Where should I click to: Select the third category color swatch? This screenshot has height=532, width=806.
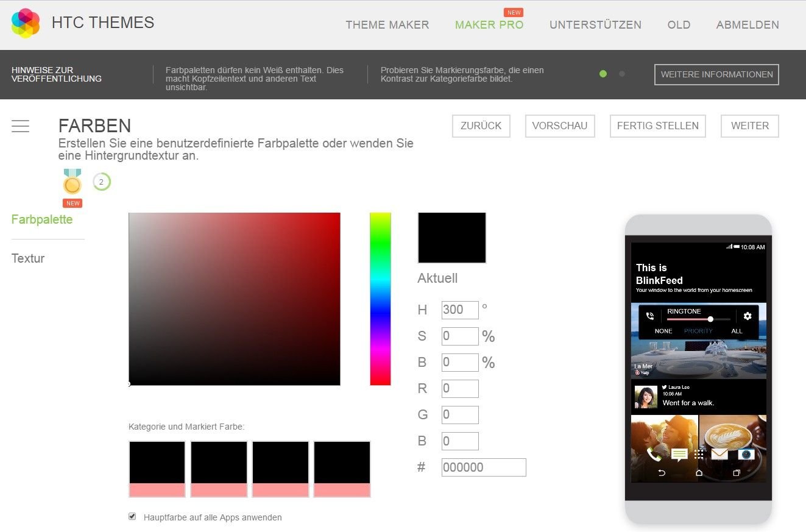coord(280,469)
